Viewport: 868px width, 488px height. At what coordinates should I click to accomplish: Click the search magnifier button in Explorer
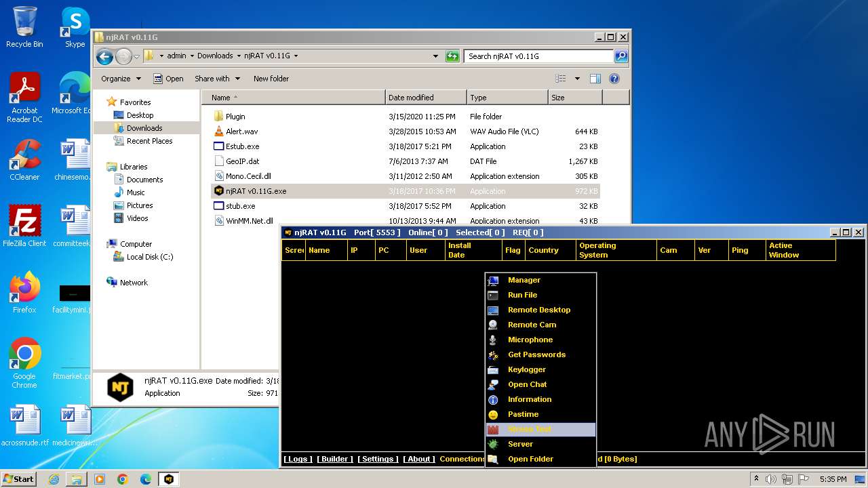click(x=621, y=56)
